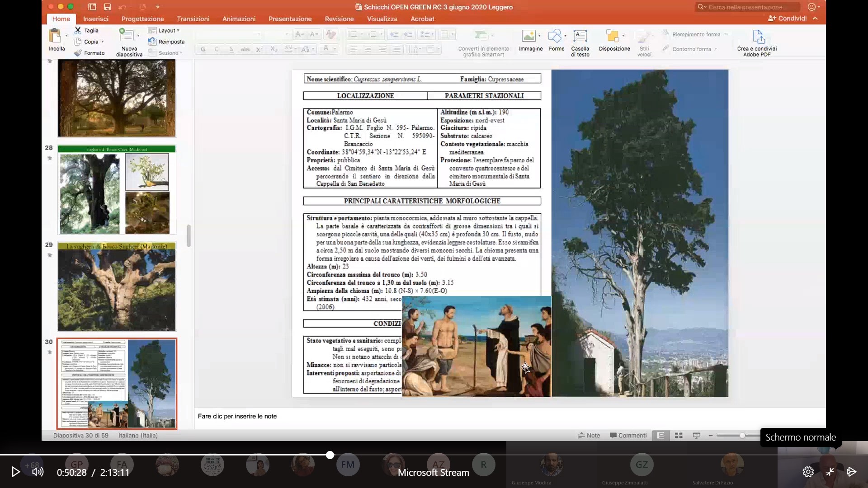
Task: Open the Animazioni ribbon tab
Action: click(239, 19)
